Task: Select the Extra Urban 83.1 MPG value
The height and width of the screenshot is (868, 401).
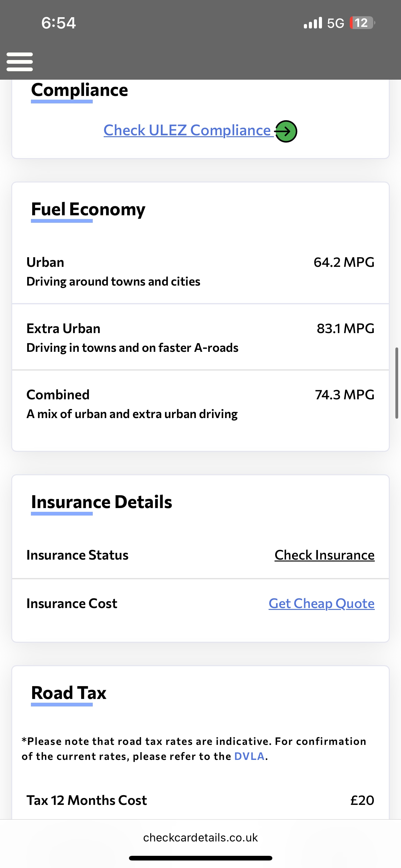Action: pos(345,328)
